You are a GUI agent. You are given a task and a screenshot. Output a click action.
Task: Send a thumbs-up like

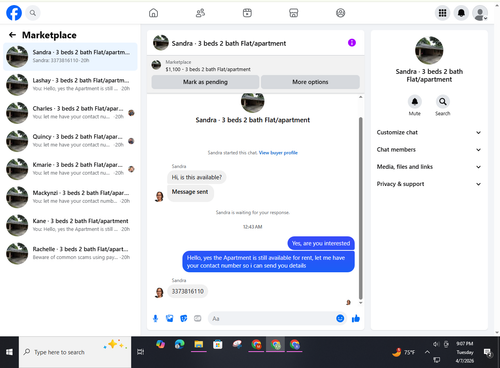356,319
